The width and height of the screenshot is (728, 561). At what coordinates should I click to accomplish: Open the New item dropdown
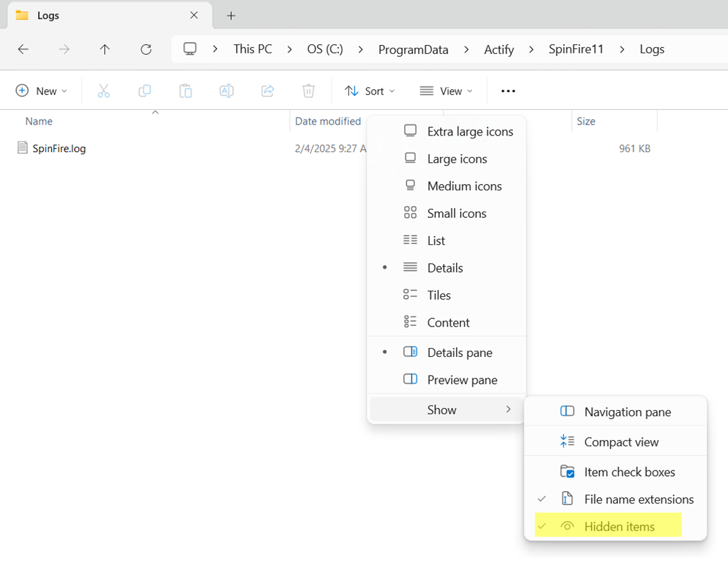pos(42,91)
